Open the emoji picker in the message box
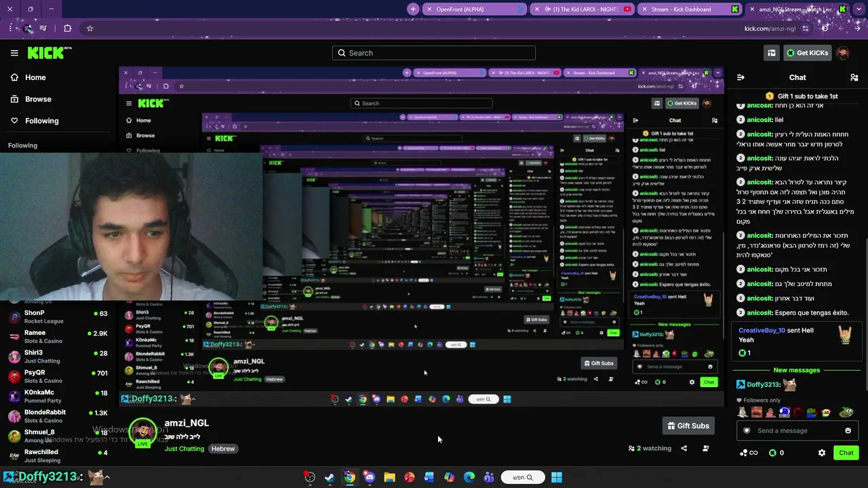 click(848, 430)
